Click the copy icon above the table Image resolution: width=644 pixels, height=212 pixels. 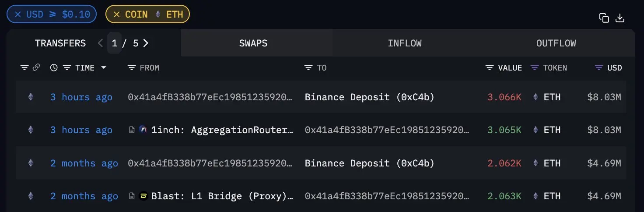pyautogui.click(x=604, y=18)
